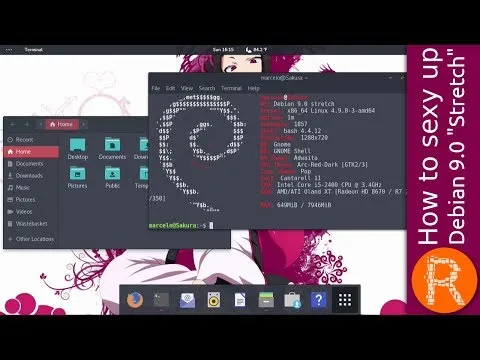
Task: Click Home path bar button
Action: click(x=62, y=124)
